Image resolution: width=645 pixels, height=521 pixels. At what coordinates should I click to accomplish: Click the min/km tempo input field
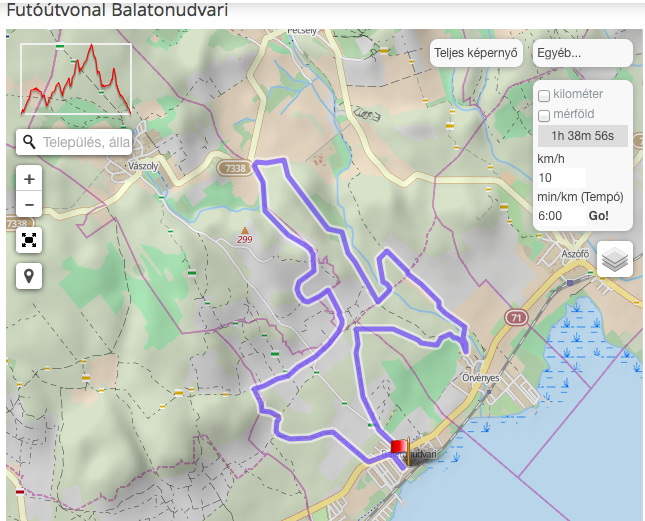559,216
